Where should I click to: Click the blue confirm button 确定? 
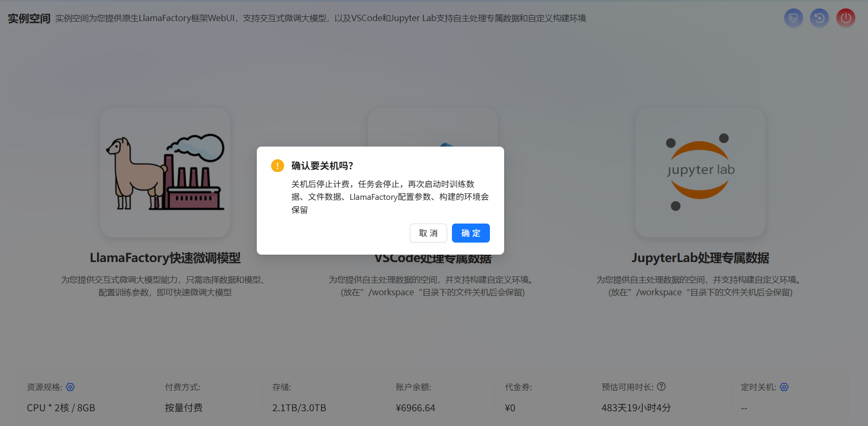pos(470,233)
